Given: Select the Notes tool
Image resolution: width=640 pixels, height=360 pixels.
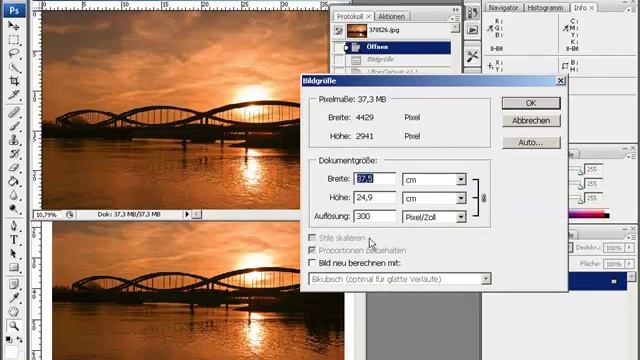Looking at the screenshot, I should (x=14, y=284).
